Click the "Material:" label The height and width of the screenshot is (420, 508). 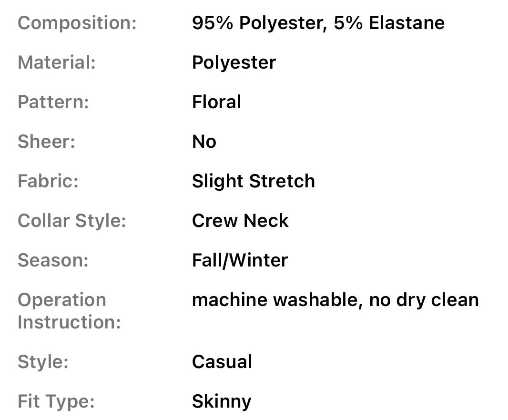pyautogui.click(x=57, y=63)
